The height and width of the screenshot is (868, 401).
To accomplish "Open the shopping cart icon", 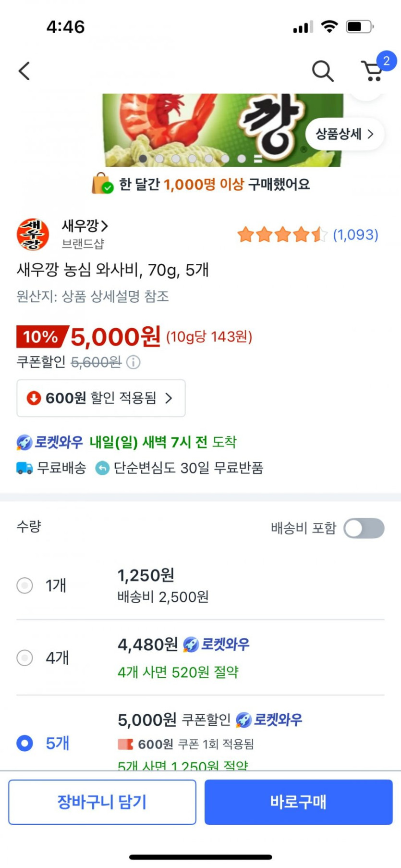I will (x=372, y=71).
